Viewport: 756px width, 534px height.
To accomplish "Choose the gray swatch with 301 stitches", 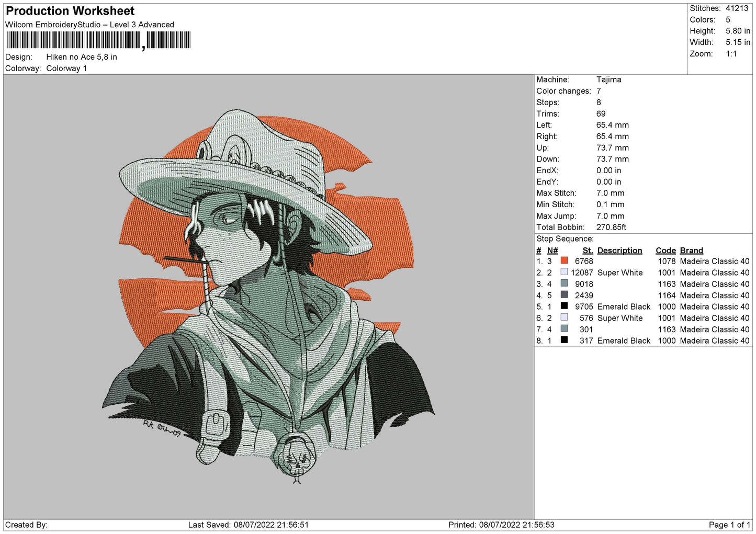I will [x=564, y=329].
